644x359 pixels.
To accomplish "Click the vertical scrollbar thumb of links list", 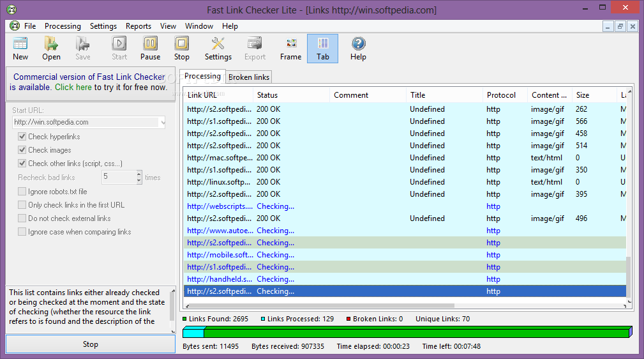I will [629, 277].
